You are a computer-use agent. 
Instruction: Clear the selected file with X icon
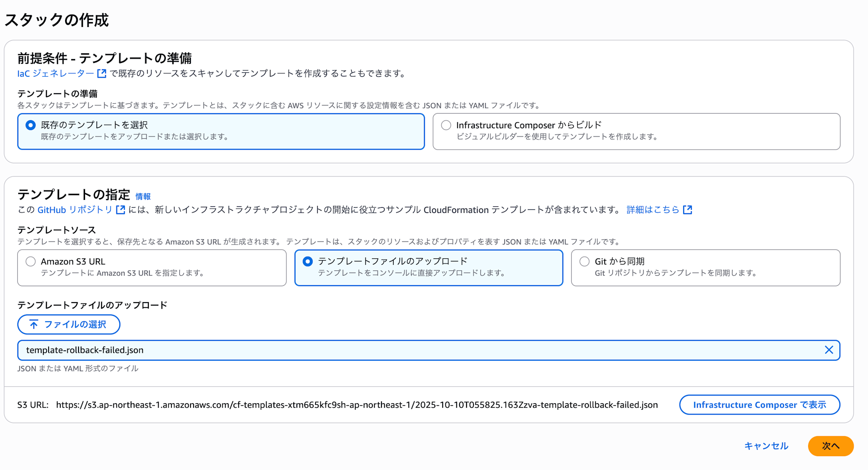click(829, 350)
